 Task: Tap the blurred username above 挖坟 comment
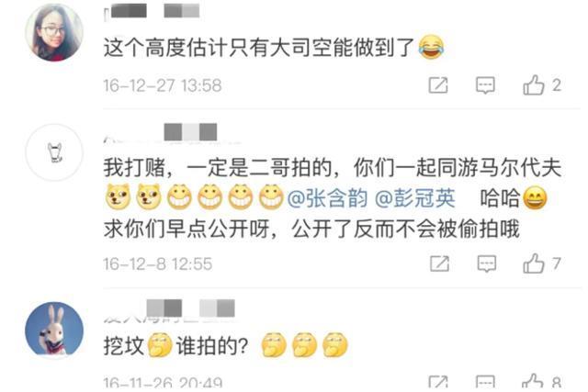(169, 310)
